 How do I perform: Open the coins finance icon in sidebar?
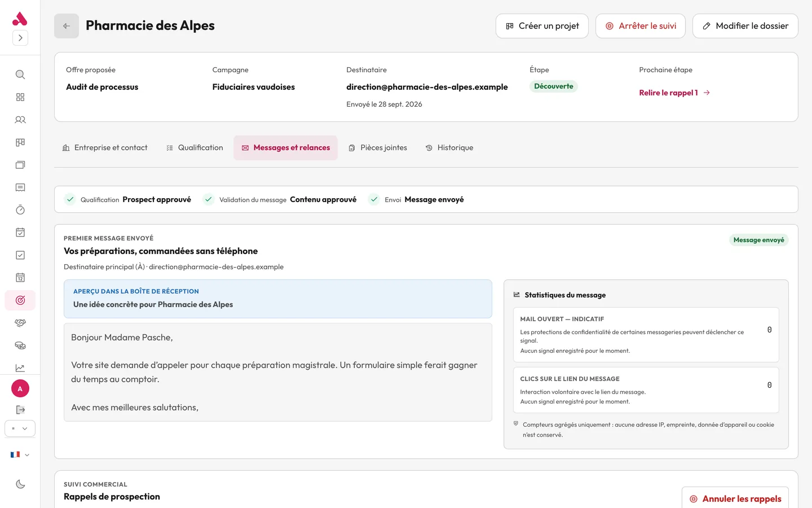20,345
